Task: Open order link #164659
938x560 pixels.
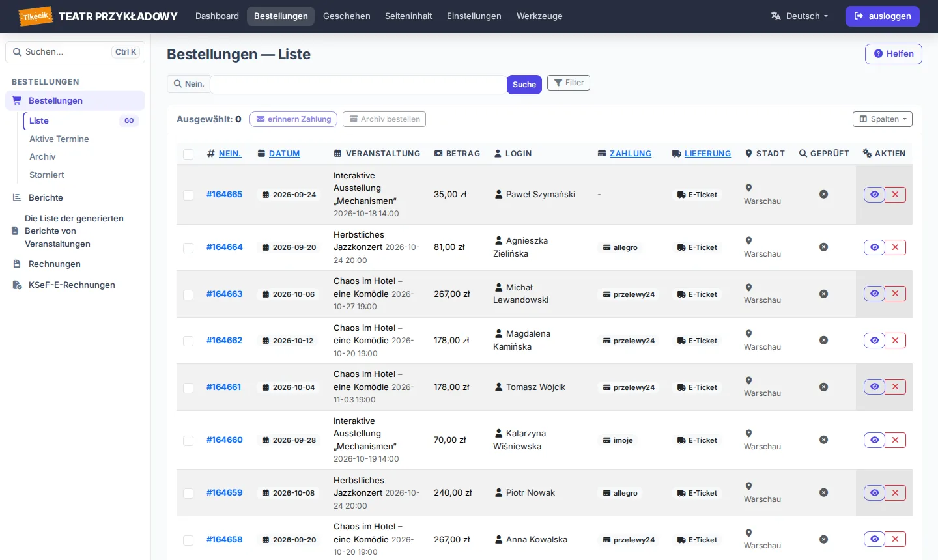Action: point(225,493)
